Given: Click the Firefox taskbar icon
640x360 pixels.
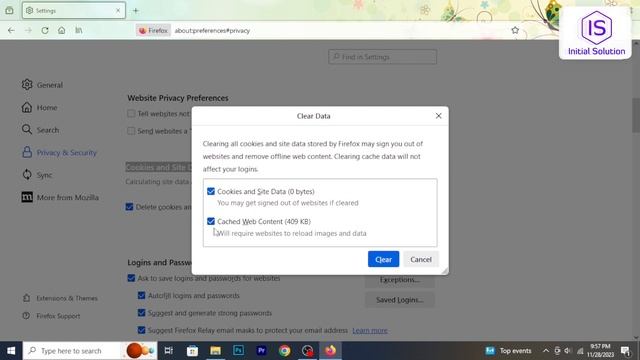Looking at the screenshot, I should pyautogui.click(x=331, y=351).
